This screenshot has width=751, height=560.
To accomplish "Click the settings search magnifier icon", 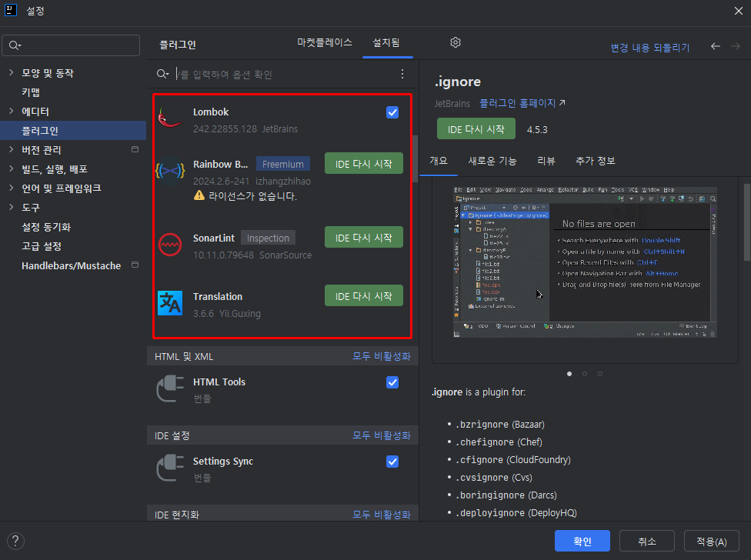I will [x=15, y=45].
